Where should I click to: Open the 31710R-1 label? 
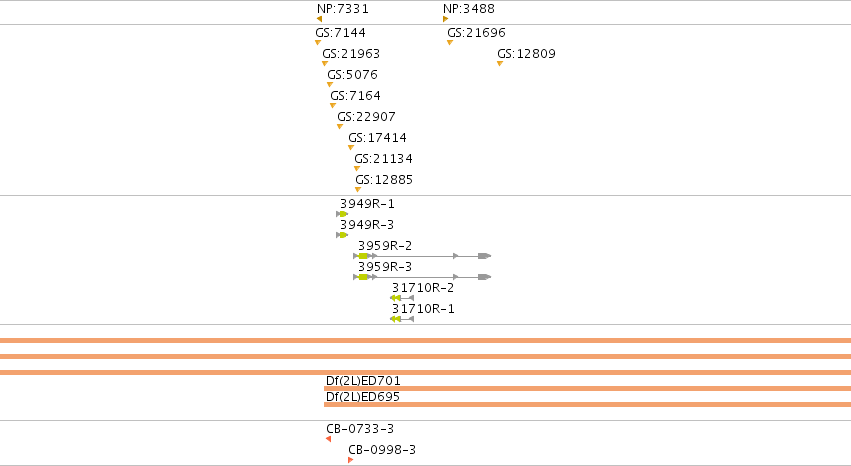[x=423, y=309]
